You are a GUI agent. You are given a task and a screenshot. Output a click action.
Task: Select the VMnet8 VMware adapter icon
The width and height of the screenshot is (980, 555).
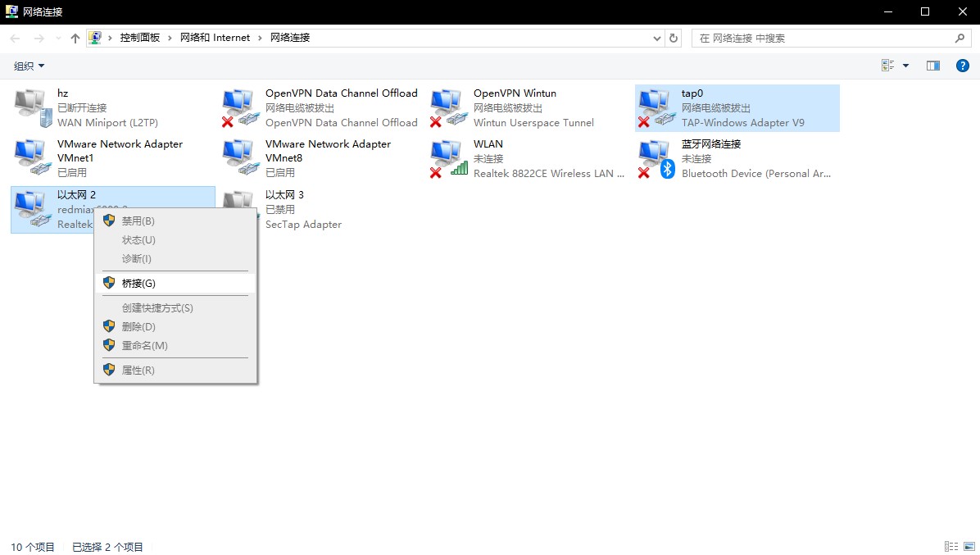point(239,158)
